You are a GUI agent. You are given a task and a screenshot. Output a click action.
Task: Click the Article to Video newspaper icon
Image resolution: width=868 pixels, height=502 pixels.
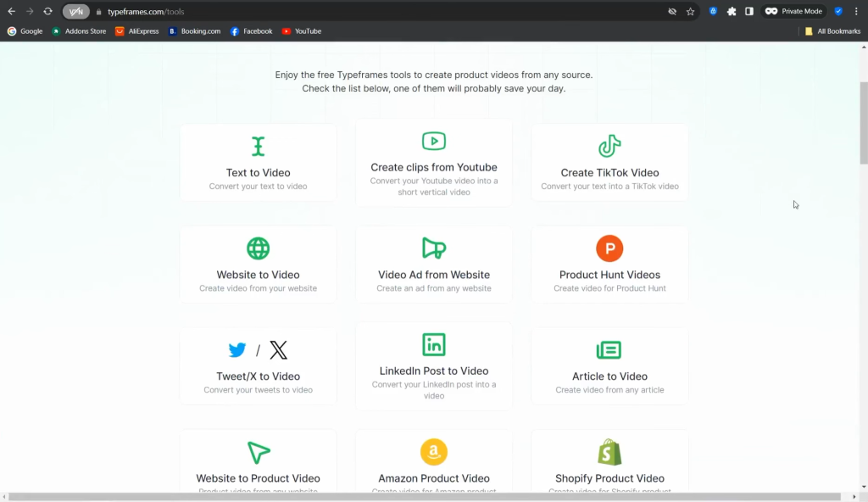click(x=609, y=350)
